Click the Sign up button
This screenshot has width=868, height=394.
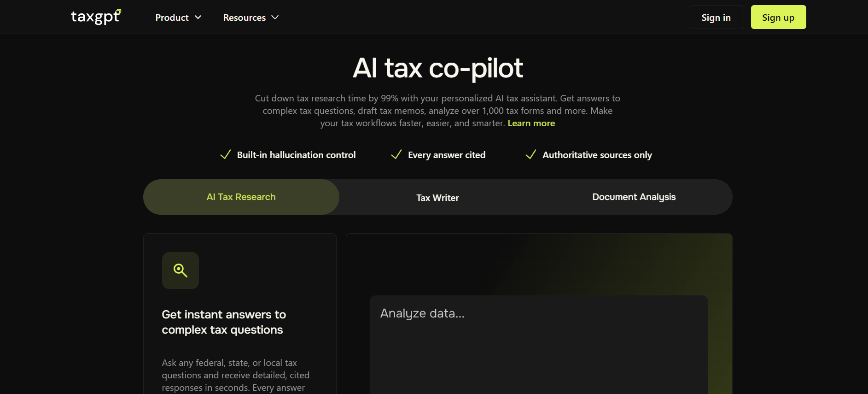click(778, 17)
